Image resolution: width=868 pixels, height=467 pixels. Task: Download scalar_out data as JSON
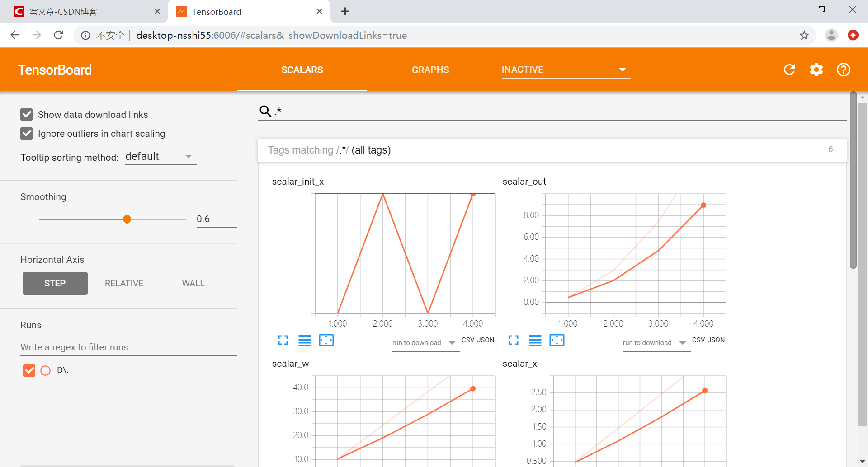coord(716,340)
